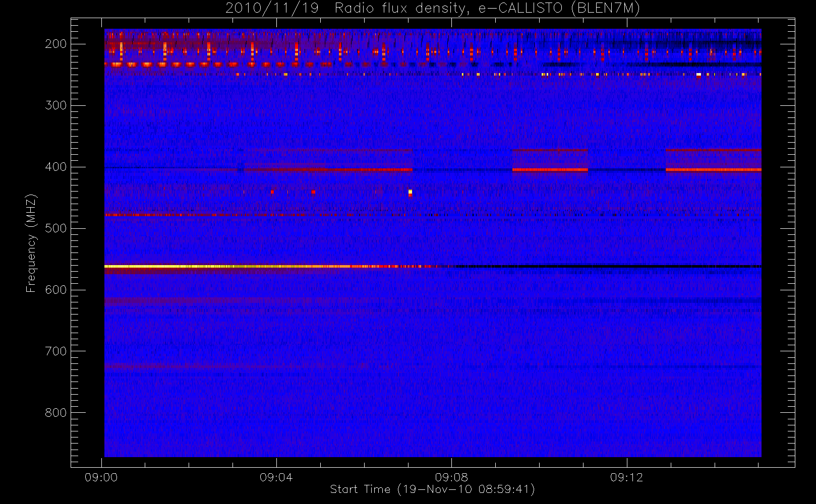The image size is (816, 504).
Task: Click the 600 frequency tick label
Action: pyautogui.click(x=56, y=290)
